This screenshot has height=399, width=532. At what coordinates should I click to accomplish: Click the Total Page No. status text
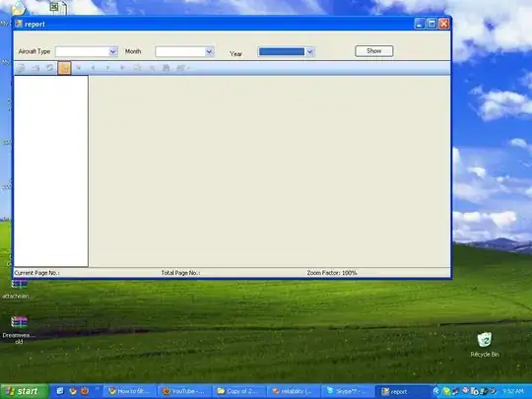coord(180,273)
